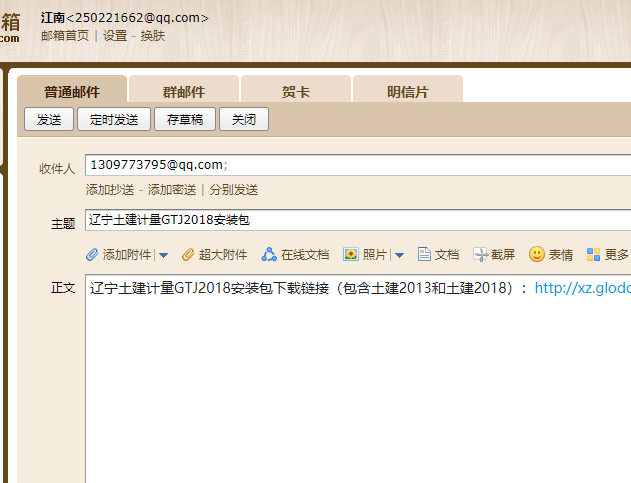Click the 在线文档 text label
The width and height of the screenshot is (631, 483).
tap(305, 255)
